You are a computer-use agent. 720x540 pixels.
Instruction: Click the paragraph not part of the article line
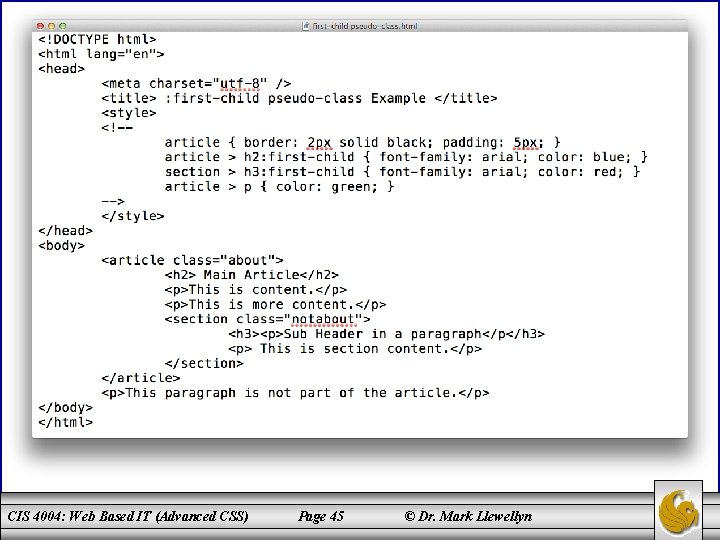295,393
